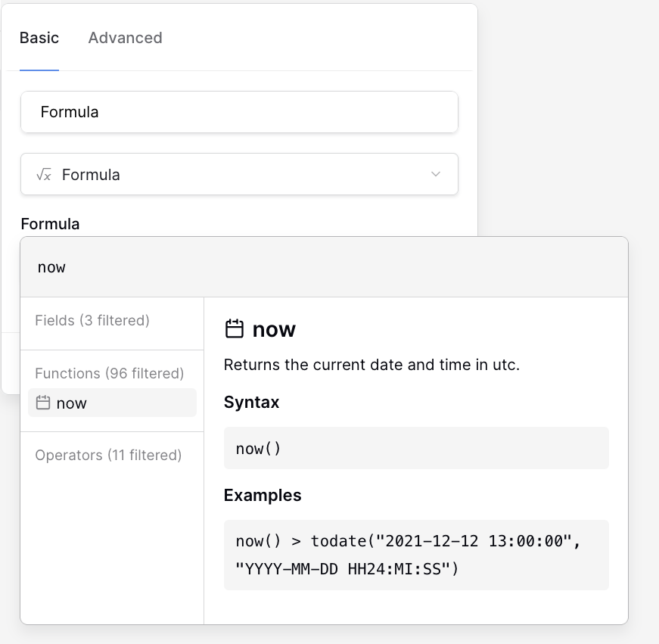
Task: Click the field name input containing Formula
Action: 239,112
